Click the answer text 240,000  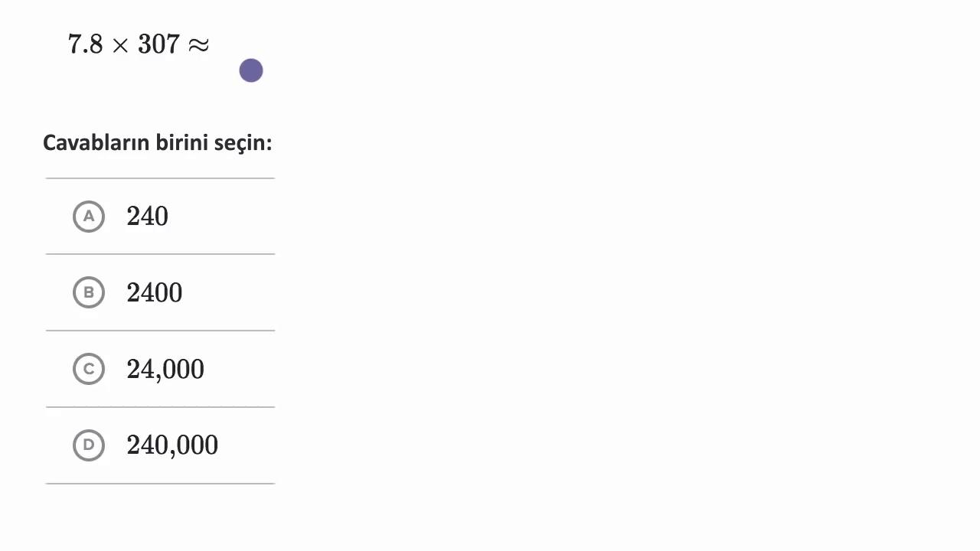pos(172,445)
